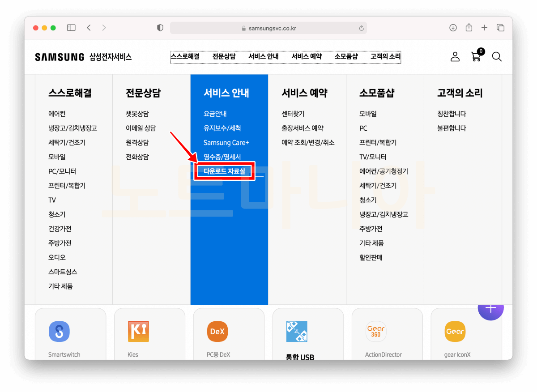Screen dimensions: 537x392
Task: Click the user profile icon
Action: click(x=455, y=57)
